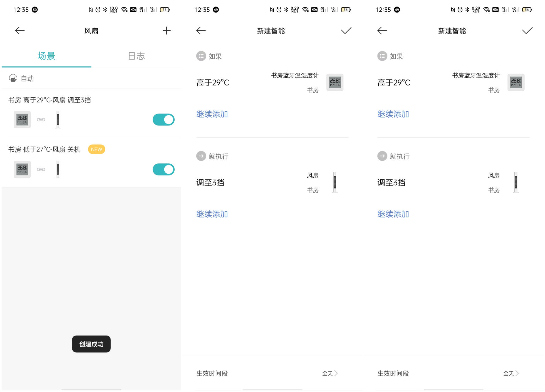The height and width of the screenshot is (392, 545).
Task: Go back from the fan scenes page
Action: (20, 31)
